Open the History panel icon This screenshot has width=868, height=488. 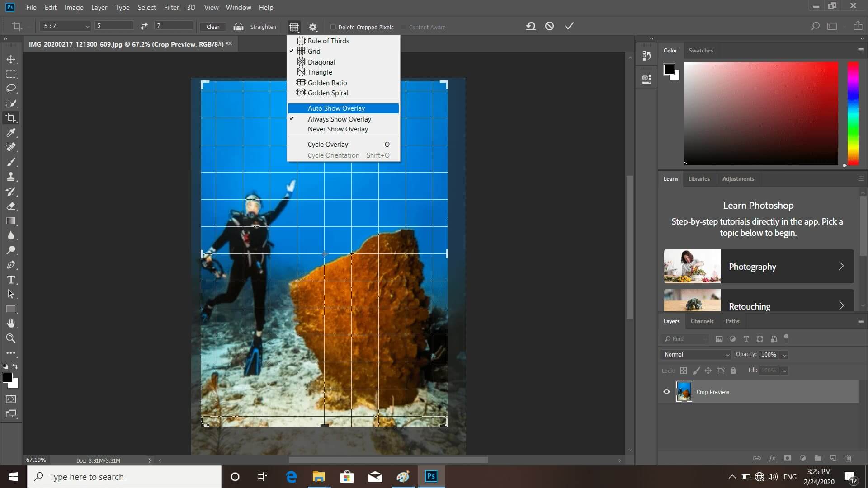click(646, 56)
